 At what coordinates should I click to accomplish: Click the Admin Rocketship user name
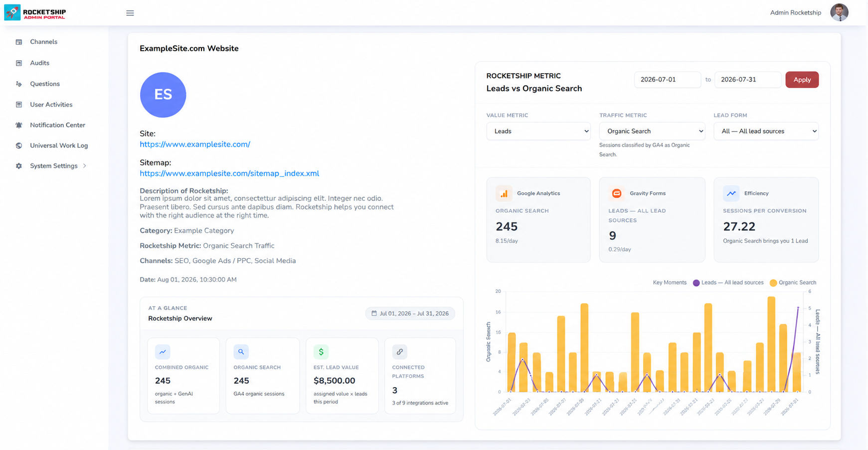tap(795, 13)
